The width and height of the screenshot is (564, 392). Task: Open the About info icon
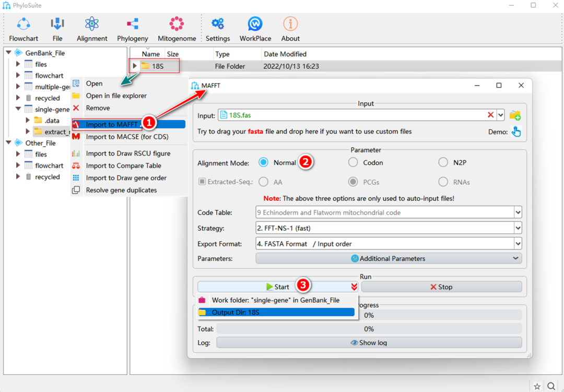(290, 24)
